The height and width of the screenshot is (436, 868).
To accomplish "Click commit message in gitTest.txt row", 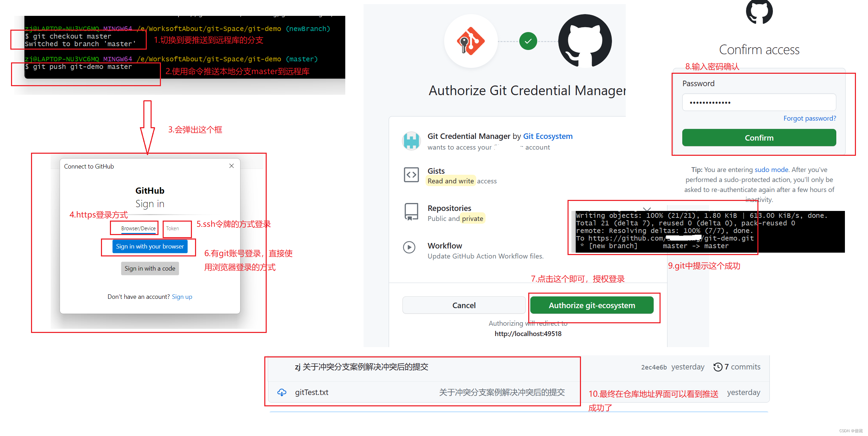I will [x=502, y=392].
